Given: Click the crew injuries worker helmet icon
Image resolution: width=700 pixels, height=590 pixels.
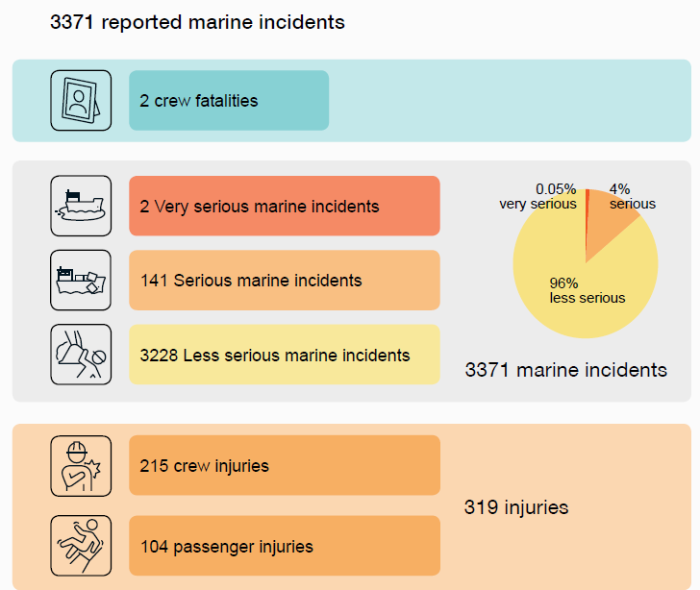Looking at the screenshot, I should 81,466.
